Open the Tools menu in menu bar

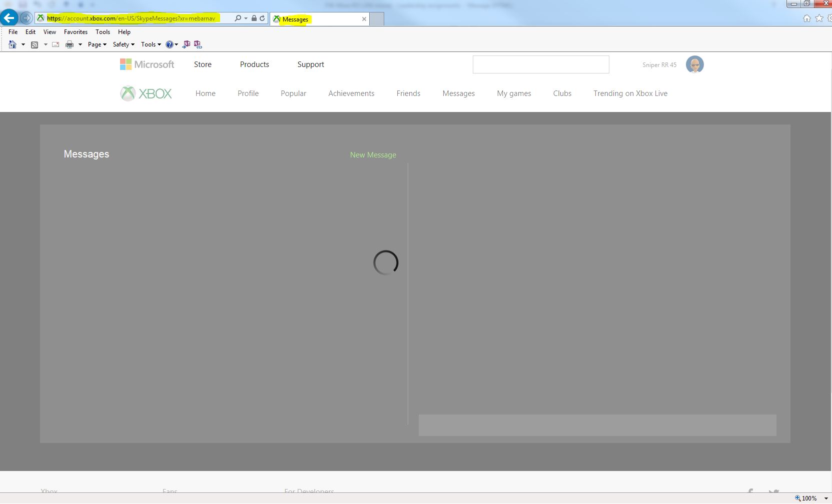click(103, 31)
